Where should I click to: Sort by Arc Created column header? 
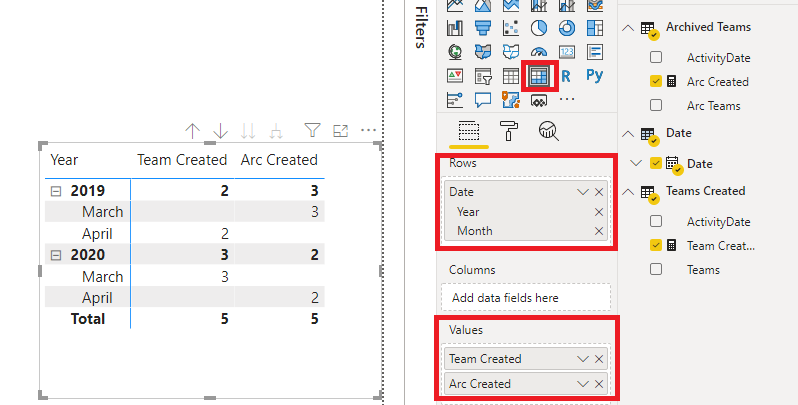[279, 160]
